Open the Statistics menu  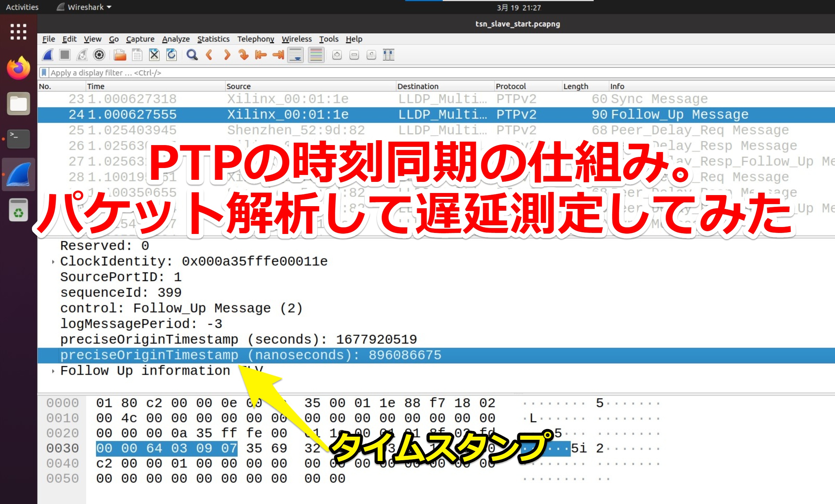pos(213,39)
